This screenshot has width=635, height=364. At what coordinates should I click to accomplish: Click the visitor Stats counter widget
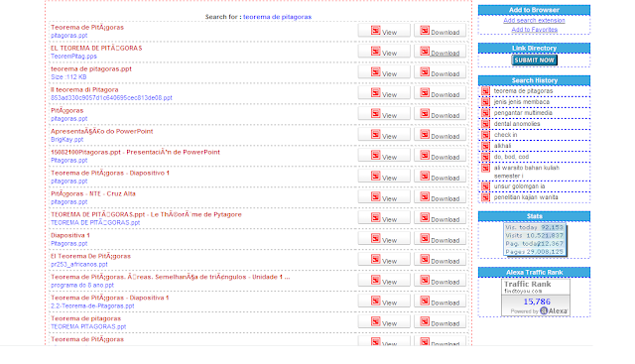click(x=535, y=240)
